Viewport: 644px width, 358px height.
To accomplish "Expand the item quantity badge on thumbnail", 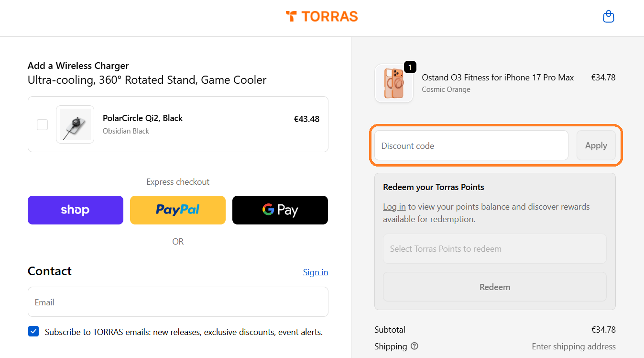I will 410,67.
